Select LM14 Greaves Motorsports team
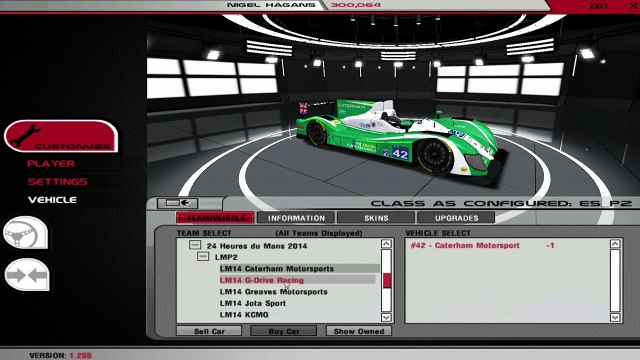640x360 pixels. (273, 292)
